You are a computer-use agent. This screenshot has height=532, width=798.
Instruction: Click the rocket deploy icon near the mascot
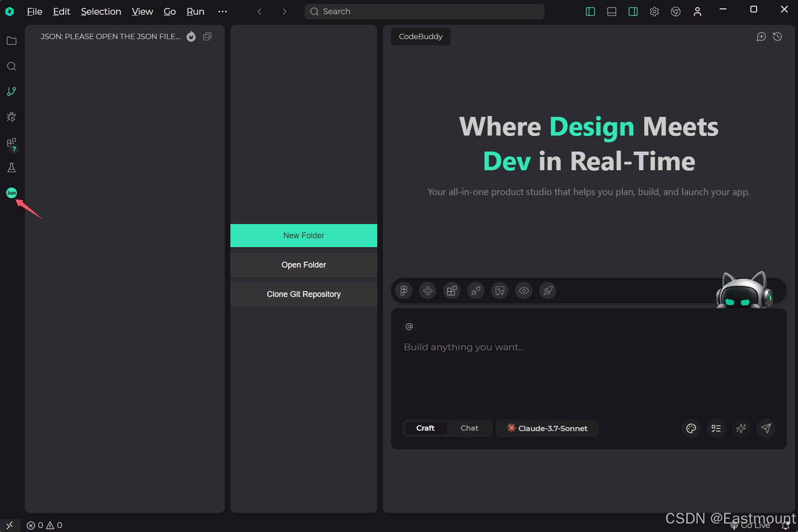[548, 291]
